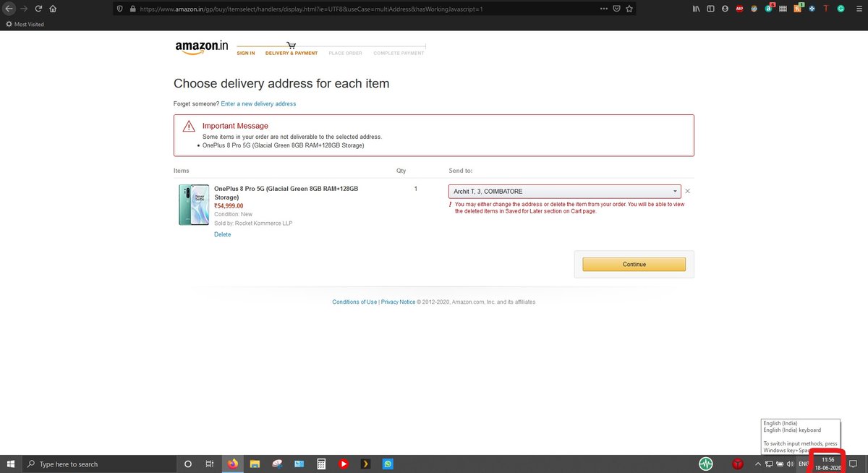Launch Calculator from the taskbar

point(320,464)
